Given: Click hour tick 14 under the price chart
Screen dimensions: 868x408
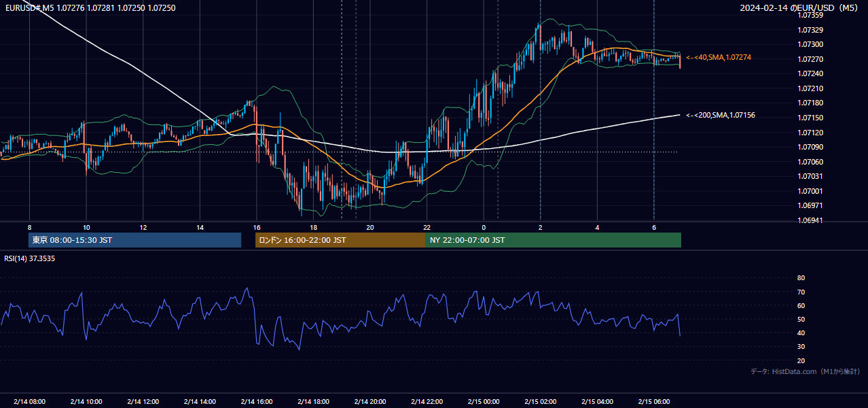Looking at the screenshot, I should (x=200, y=227).
